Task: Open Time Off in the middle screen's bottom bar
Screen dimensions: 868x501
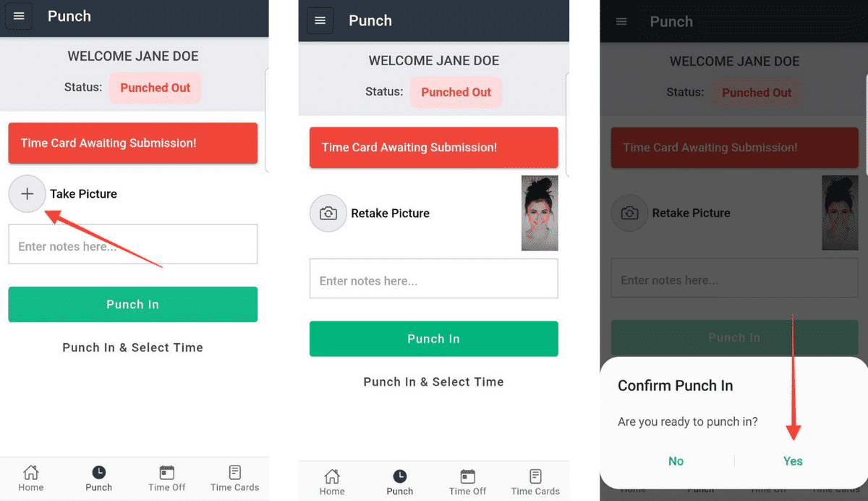Action: 468,481
